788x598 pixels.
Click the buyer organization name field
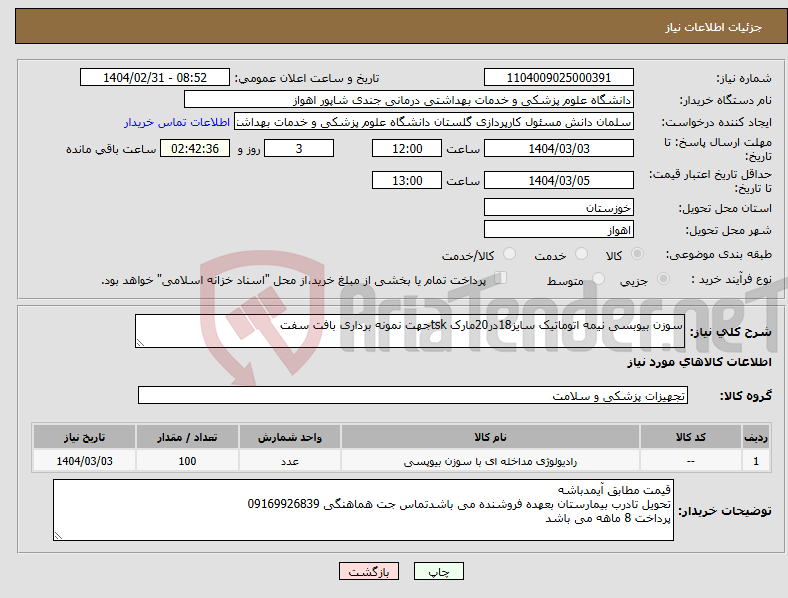(x=409, y=99)
